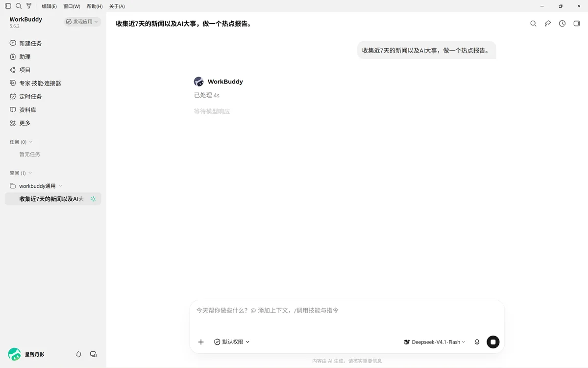Click the 助理 icon in sidebar
Screen dimensions: 588x368
pos(13,56)
